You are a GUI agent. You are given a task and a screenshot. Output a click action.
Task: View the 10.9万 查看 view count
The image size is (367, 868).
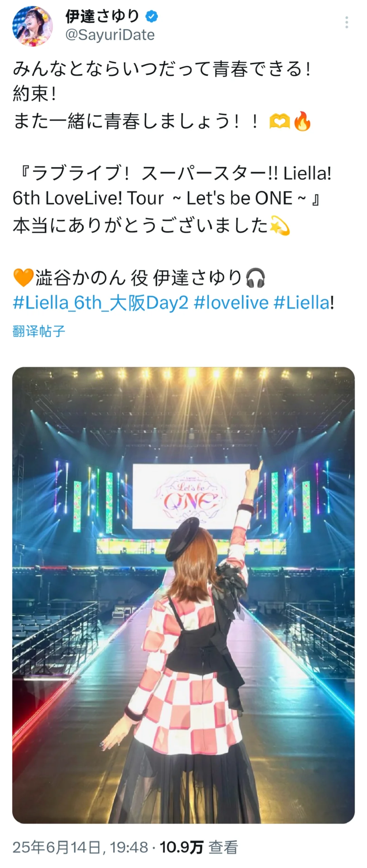[199, 847]
